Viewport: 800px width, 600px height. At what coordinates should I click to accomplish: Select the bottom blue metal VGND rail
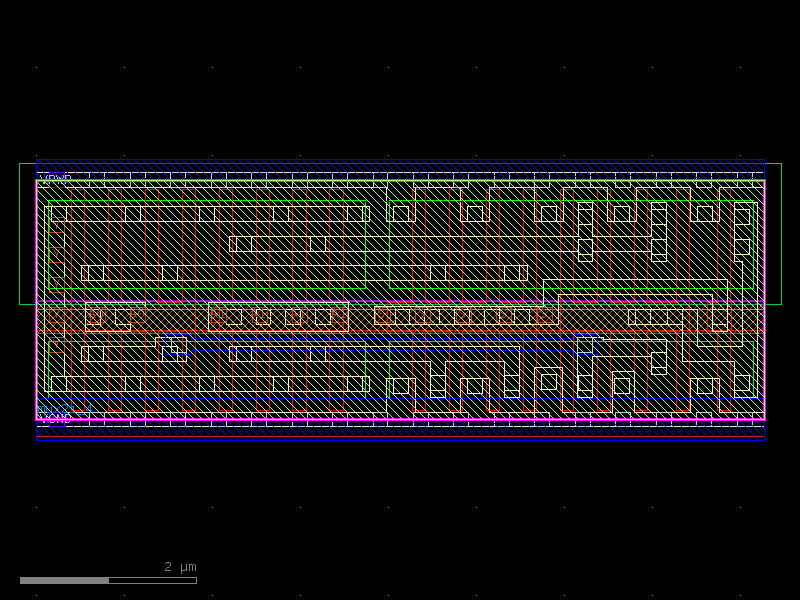tap(400, 430)
